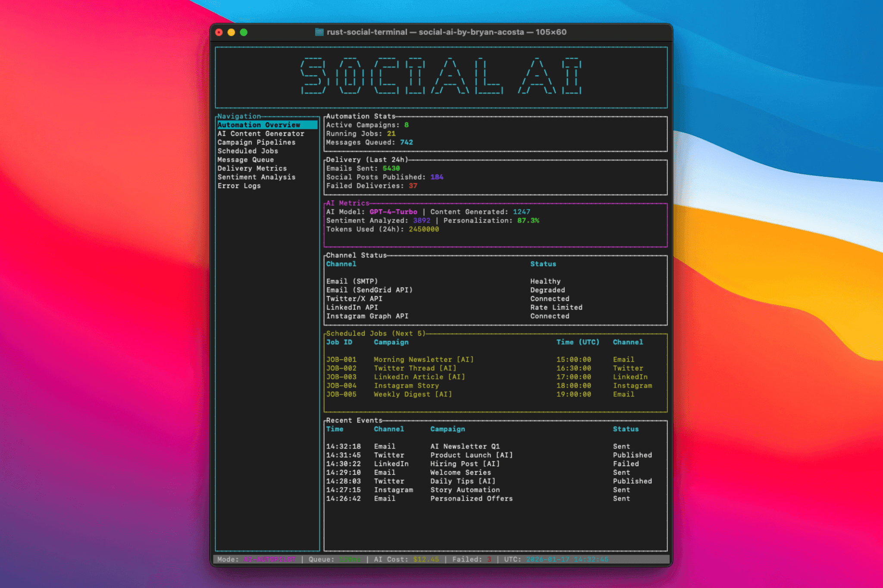Click the Failed counter in the status bar
The width and height of the screenshot is (883, 588).
click(489, 559)
